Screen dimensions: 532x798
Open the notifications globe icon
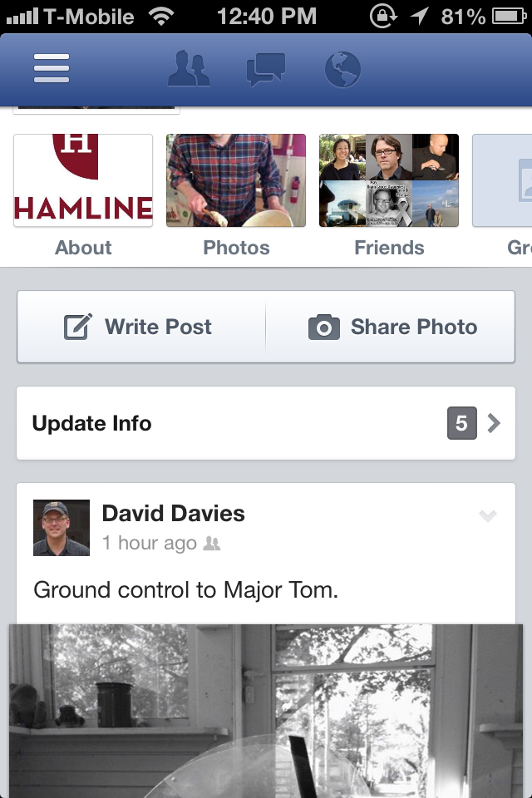coord(342,69)
